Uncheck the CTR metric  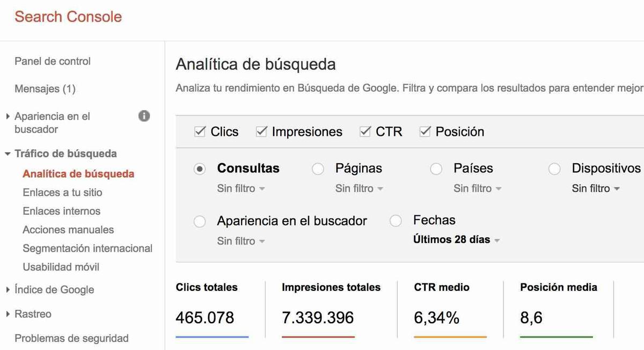[x=365, y=131]
